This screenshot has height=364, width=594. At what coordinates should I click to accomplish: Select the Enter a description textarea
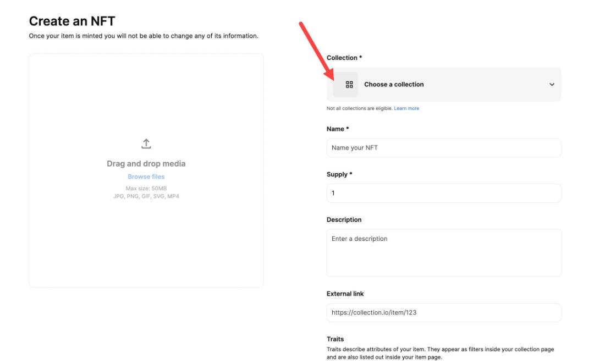(444, 252)
